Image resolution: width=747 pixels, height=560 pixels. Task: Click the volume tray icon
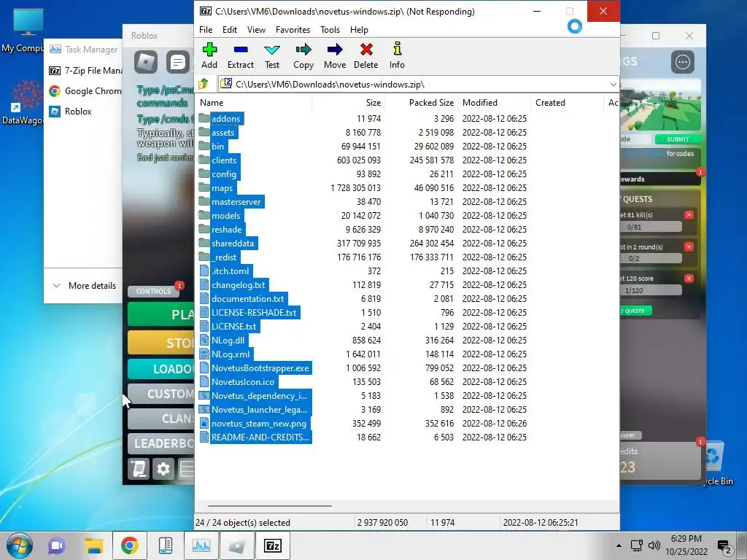654,545
